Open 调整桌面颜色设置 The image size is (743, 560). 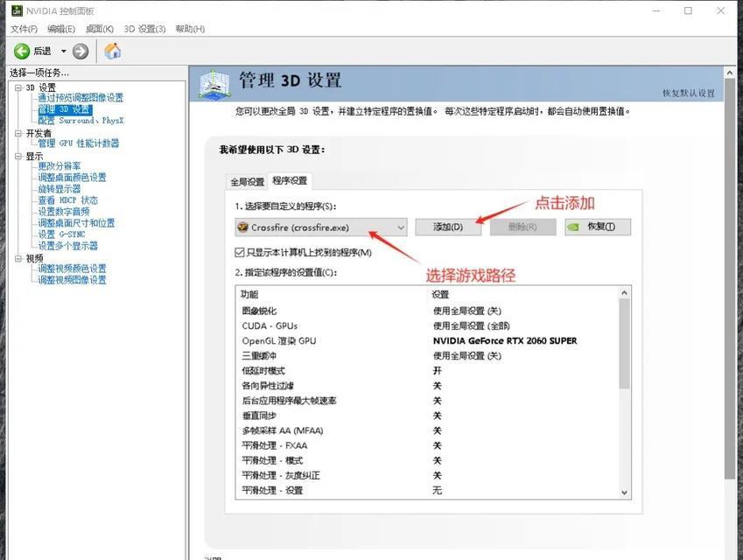click(72, 178)
